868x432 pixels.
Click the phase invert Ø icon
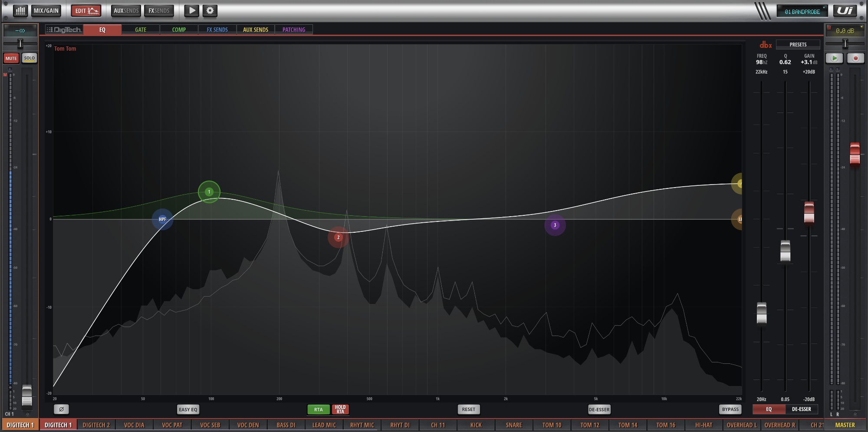pos(61,409)
